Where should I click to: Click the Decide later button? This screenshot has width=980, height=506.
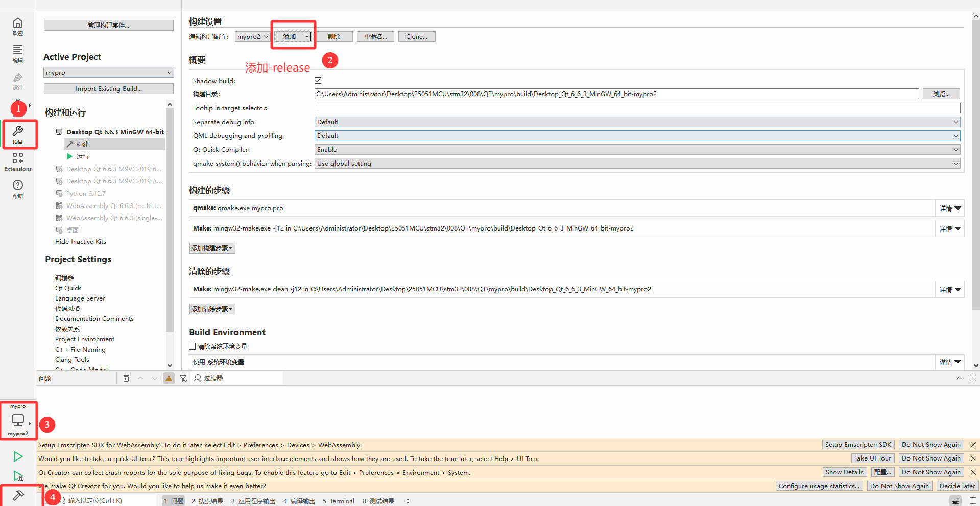958,486
